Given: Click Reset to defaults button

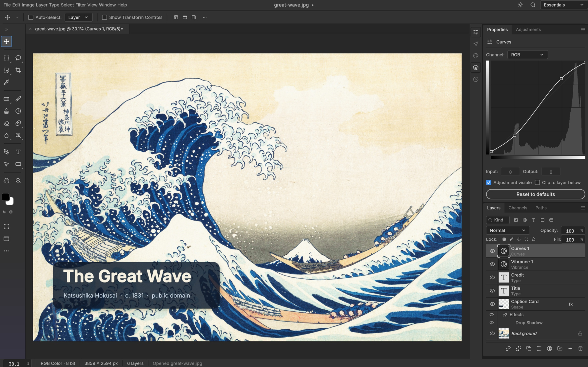Looking at the screenshot, I should click(x=536, y=194).
